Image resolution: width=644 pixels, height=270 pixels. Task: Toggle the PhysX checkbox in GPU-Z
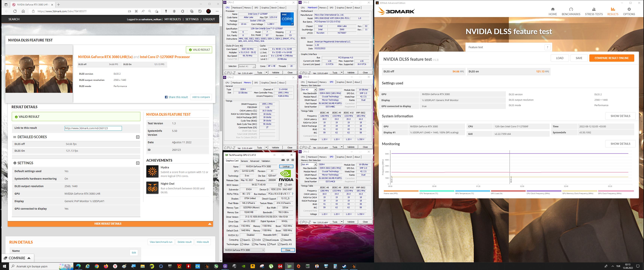[268, 244]
